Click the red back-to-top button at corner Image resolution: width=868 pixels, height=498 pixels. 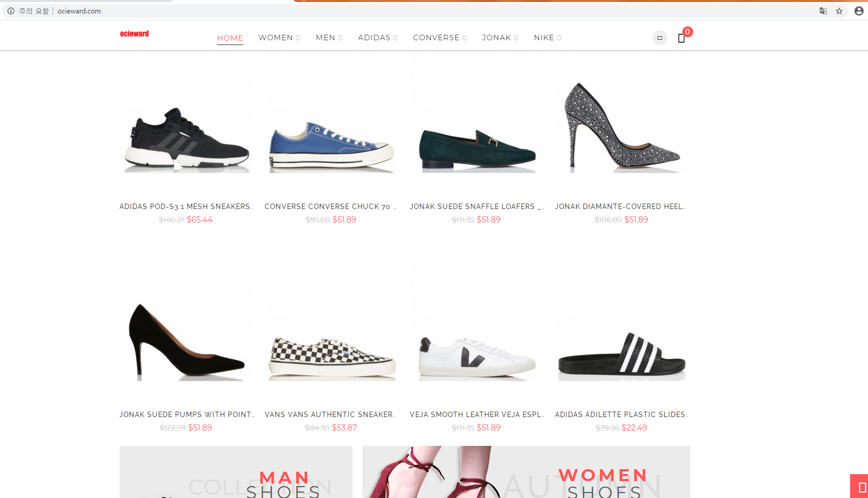coord(859,486)
